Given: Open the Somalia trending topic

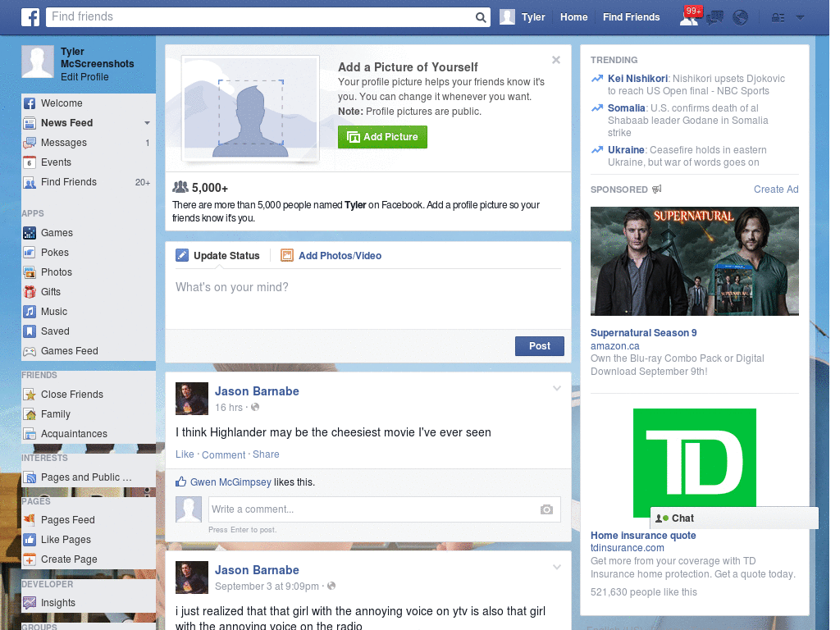Looking at the screenshot, I should [x=626, y=108].
